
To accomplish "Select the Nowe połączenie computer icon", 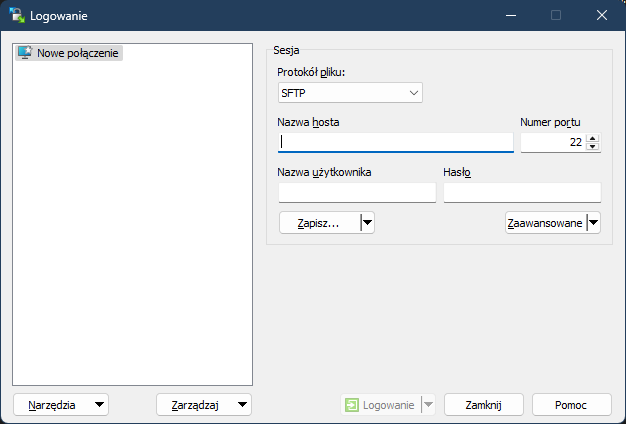I will tap(25, 52).
